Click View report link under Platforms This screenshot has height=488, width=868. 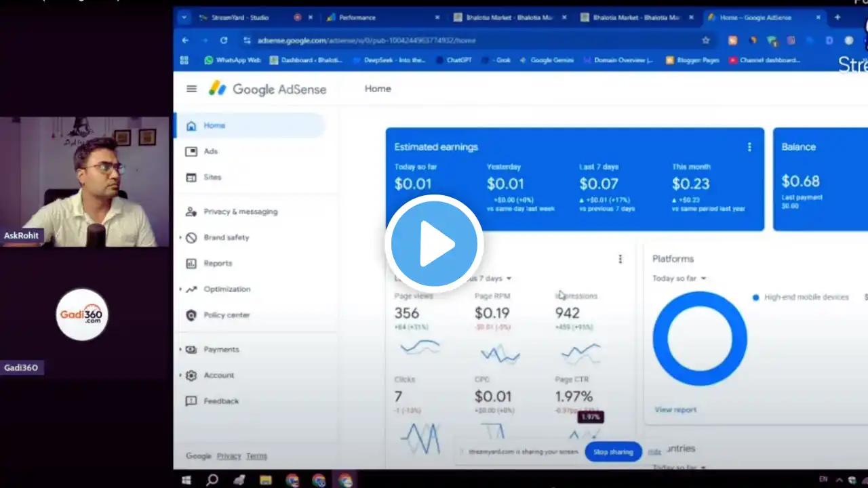click(675, 410)
